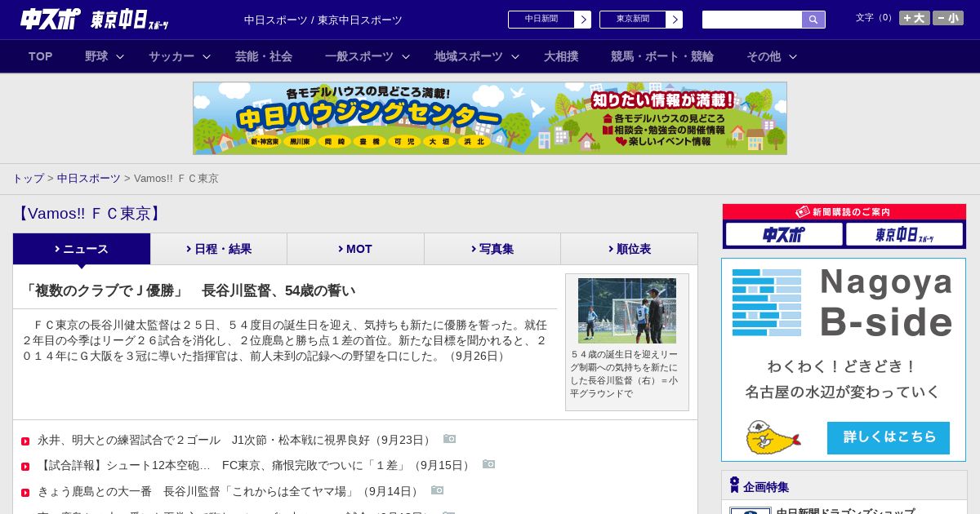Expand the その他 menu chevron

click(793, 57)
